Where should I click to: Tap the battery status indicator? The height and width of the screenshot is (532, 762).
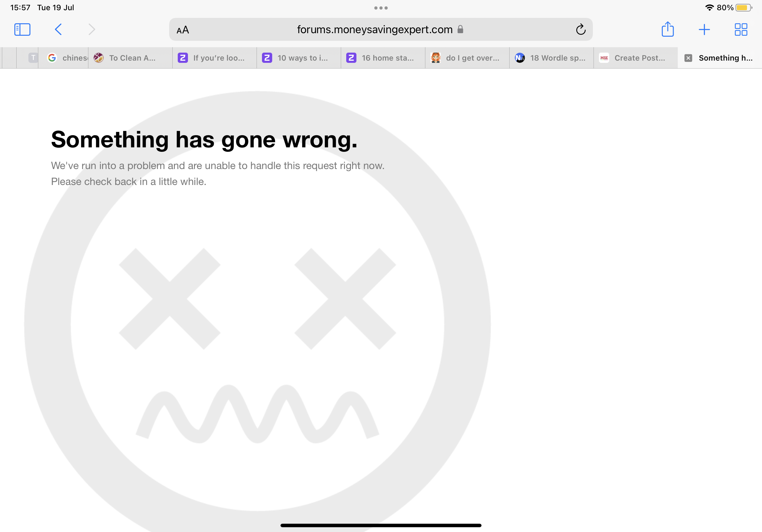744,8
